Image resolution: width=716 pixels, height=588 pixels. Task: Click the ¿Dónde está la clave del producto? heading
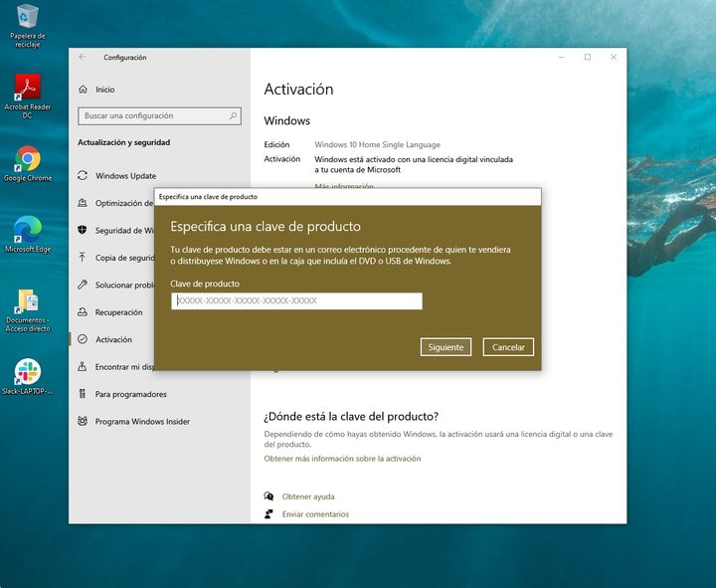(351, 417)
